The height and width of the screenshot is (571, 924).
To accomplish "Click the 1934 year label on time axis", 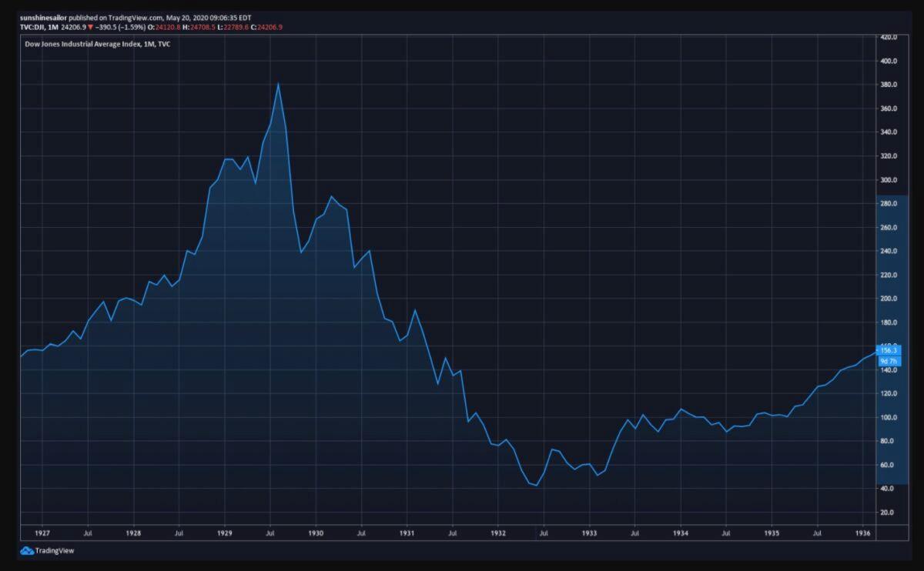I will (681, 533).
